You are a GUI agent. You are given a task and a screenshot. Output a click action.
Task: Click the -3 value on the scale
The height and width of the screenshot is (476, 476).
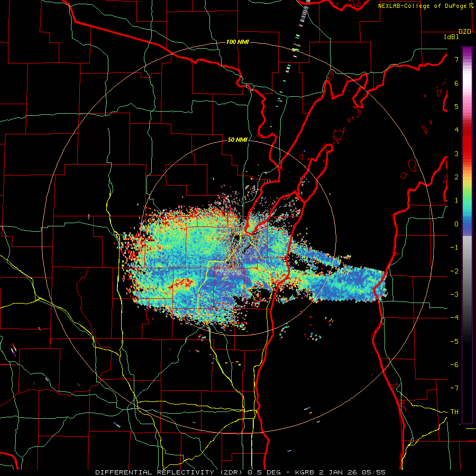tap(454, 295)
